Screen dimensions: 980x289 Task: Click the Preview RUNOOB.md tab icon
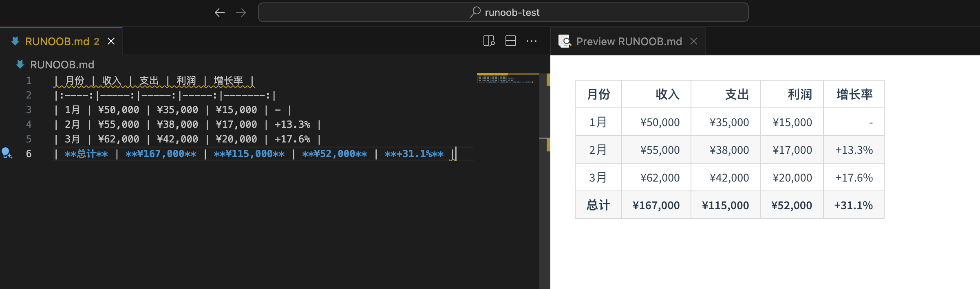565,41
